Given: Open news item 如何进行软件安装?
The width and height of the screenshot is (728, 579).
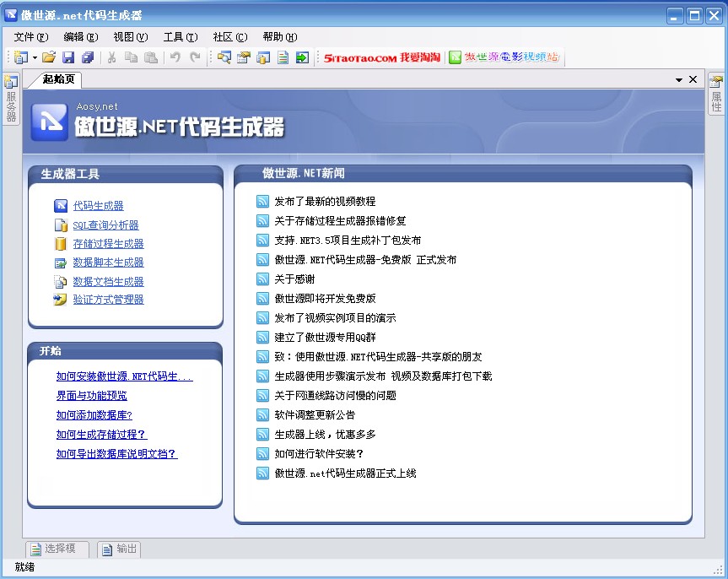Looking at the screenshot, I should [319, 454].
